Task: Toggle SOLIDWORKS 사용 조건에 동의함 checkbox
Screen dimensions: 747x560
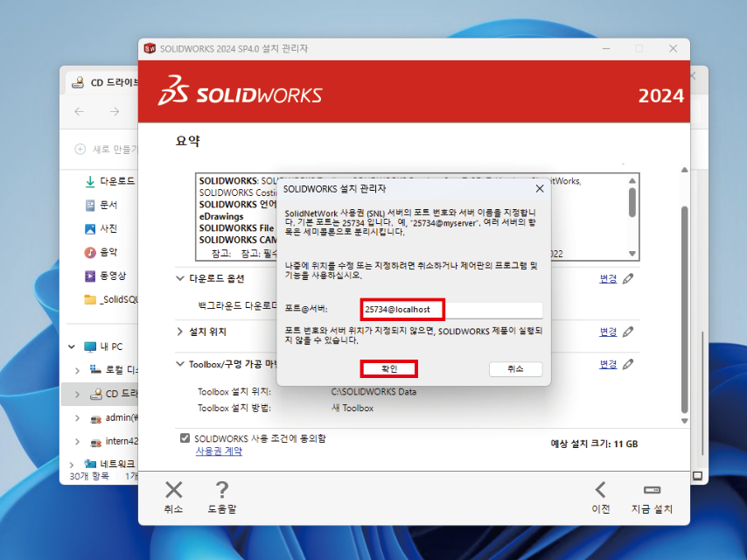Action: coord(185,438)
